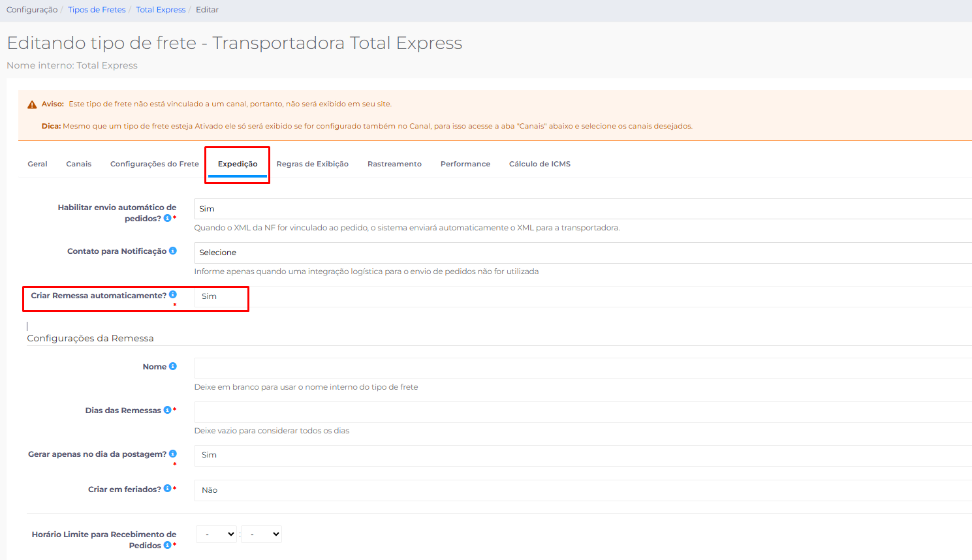Click the warning triangle icon in the Aviso banner
This screenshot has height=560, width=972.
32,104
